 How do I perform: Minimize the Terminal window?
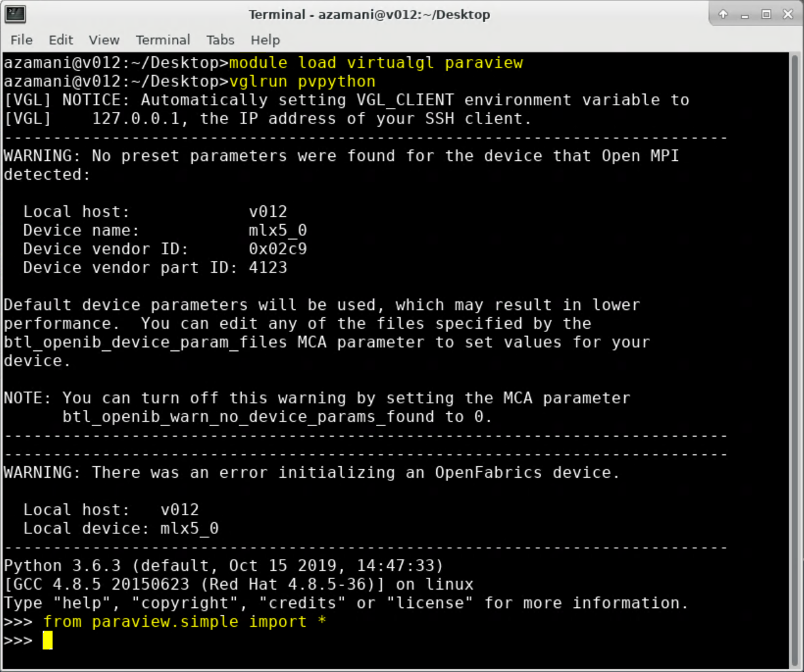point(745,14)
